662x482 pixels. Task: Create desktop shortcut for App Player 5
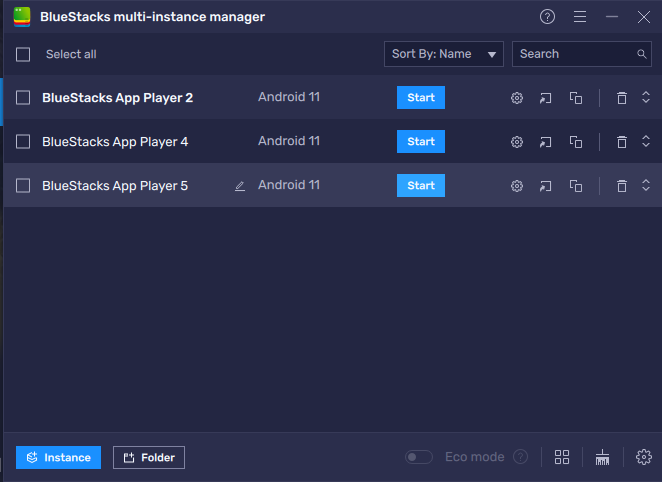545,186
